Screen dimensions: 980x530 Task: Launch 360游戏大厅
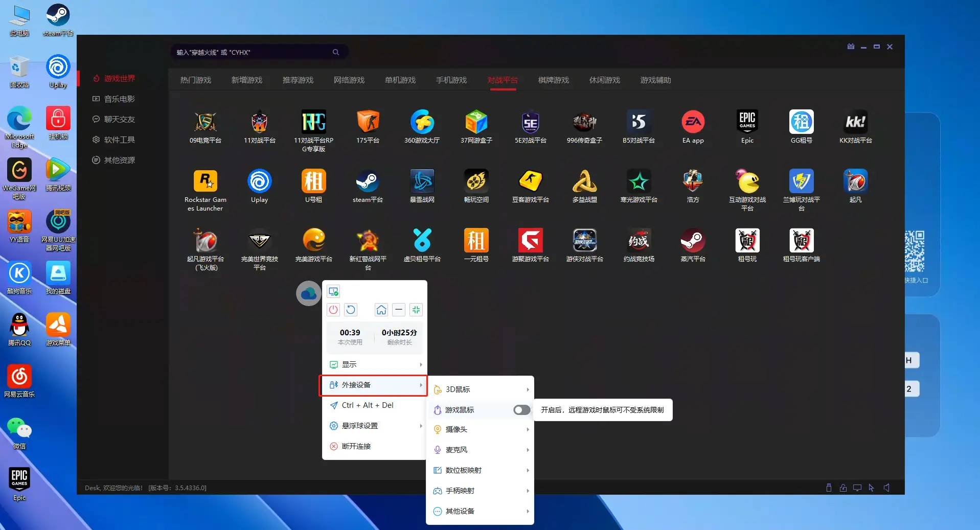pos(422,127)
